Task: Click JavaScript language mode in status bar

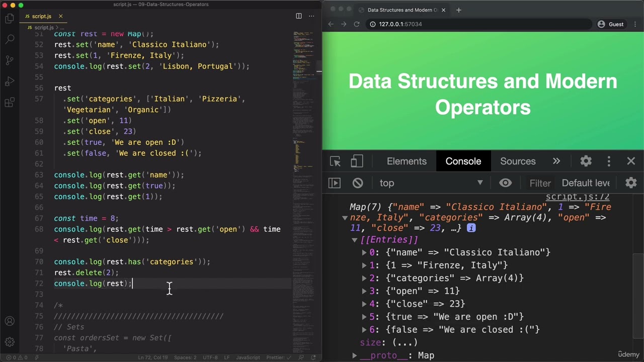Action: coord(248,357)
